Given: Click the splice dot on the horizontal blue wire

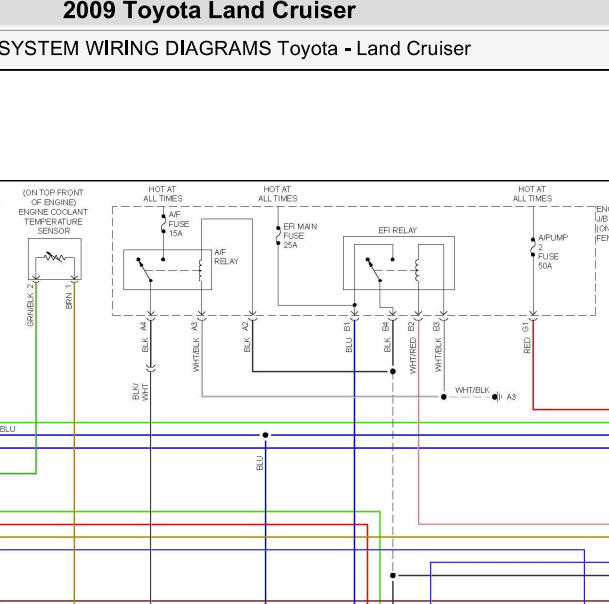Looking at the screenshot, I should (x=265, y=435).
